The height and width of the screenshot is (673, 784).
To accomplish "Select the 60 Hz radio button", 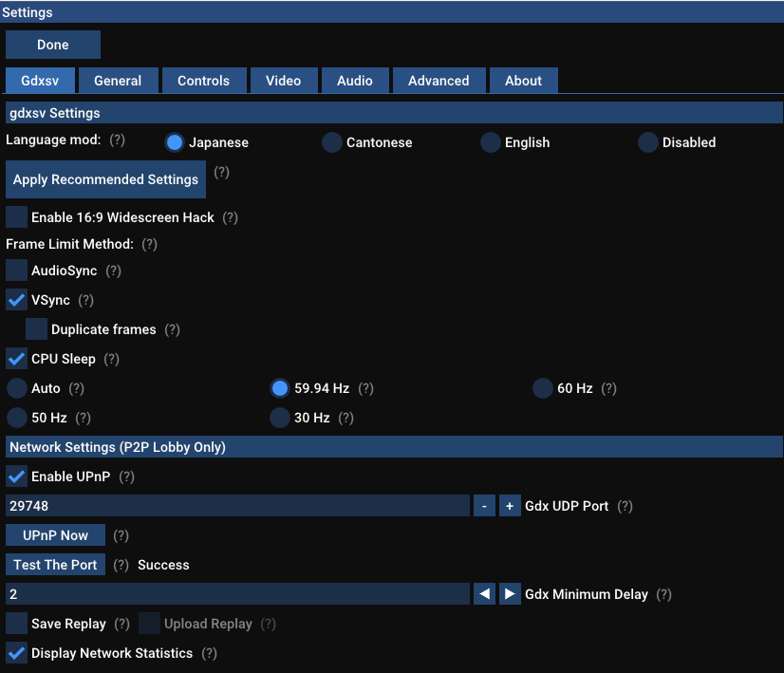I will 542,388.
